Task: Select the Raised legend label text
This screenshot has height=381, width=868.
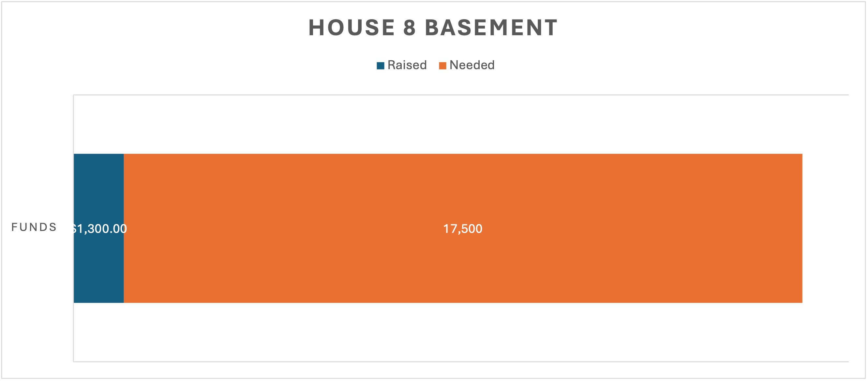Action: 407,65
